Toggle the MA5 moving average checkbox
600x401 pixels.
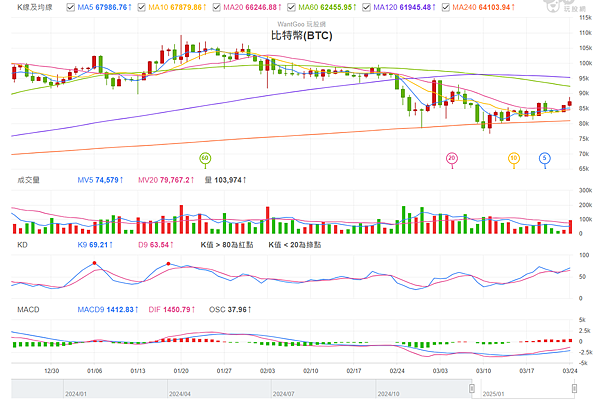tap(70, 7)
